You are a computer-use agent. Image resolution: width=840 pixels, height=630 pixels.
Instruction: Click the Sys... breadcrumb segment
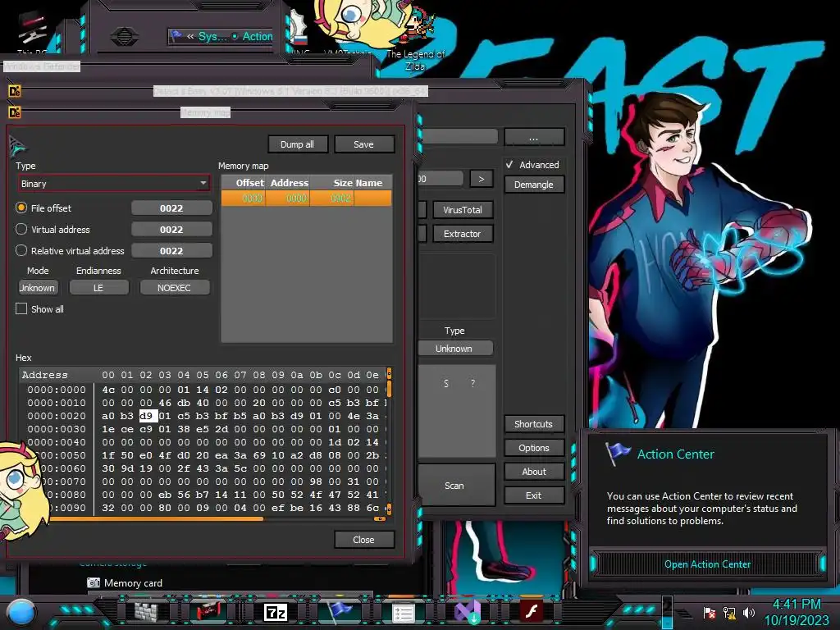pos(212,36)
